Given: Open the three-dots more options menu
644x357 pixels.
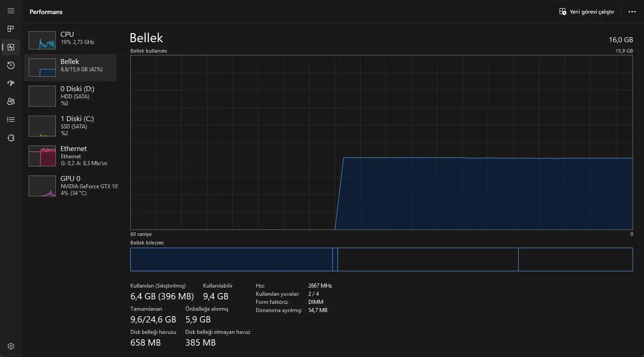Looking at the screenshot, I should tap(632, 12).
